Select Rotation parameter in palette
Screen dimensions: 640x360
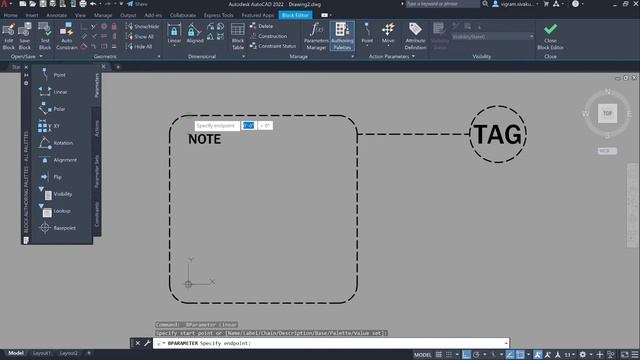(x=56, y=143)
